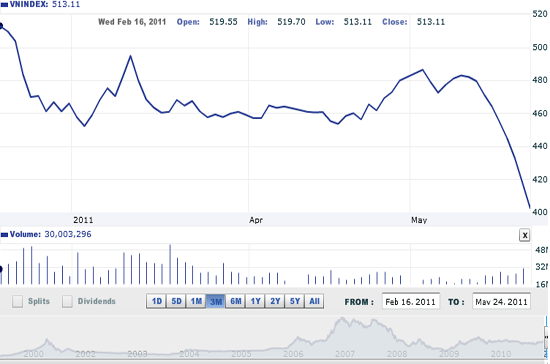Select the price line's starting data point
550x364 pixels.
(x=1, y=26)
